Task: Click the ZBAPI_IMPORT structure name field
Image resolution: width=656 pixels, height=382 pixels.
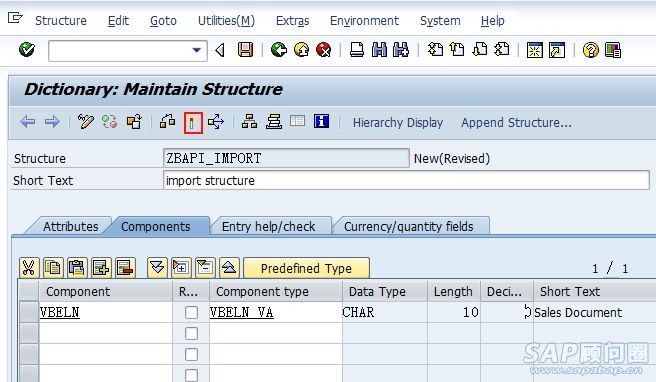Action: (x=286, y=158)
